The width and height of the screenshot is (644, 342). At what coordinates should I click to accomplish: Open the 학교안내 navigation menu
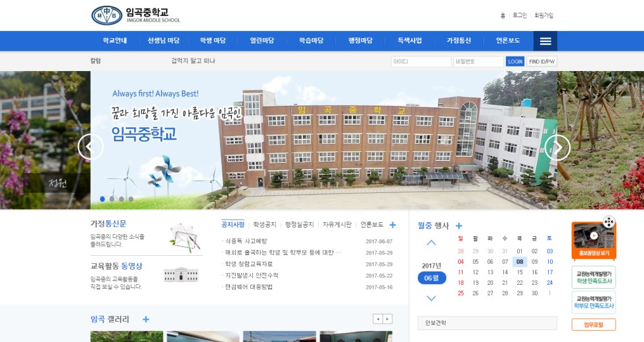coord(115,41)
